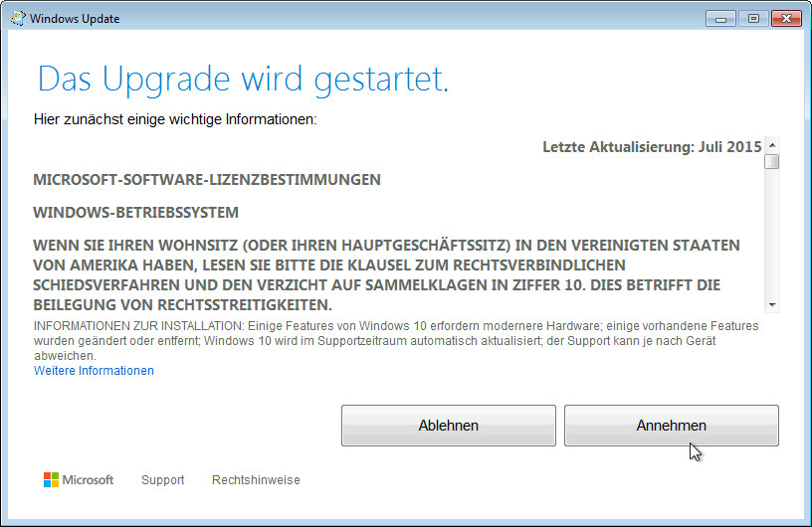The height and width of the screenshot is (527, 812).
Task: Click the license text scroll down arrow
Action: point(772,305)
